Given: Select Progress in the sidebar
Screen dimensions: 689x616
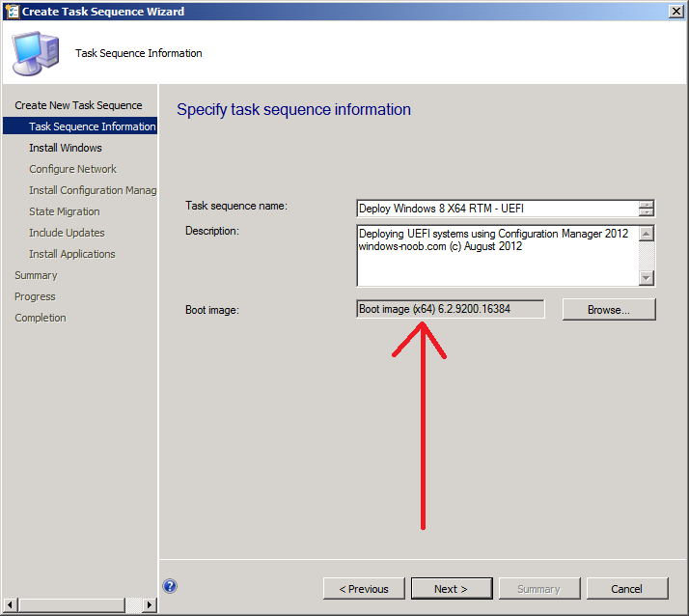Looking at the screenshot, I should 35,296.
